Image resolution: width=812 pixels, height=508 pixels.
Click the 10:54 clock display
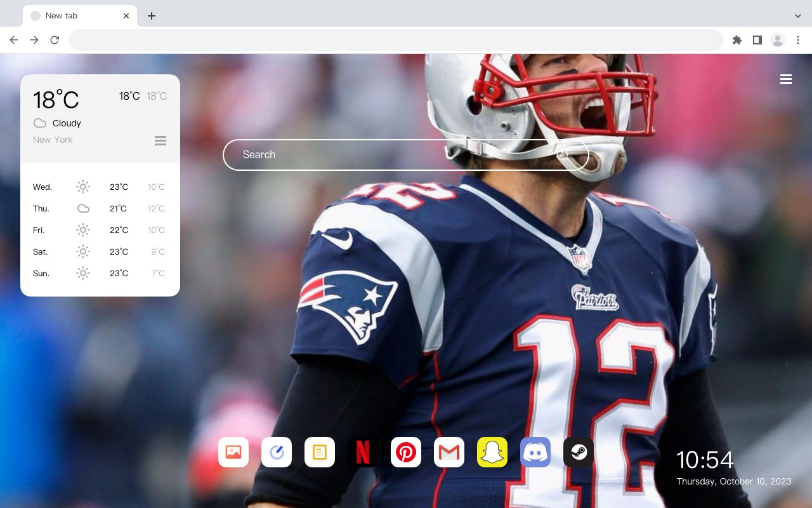(x=705, y=460)
